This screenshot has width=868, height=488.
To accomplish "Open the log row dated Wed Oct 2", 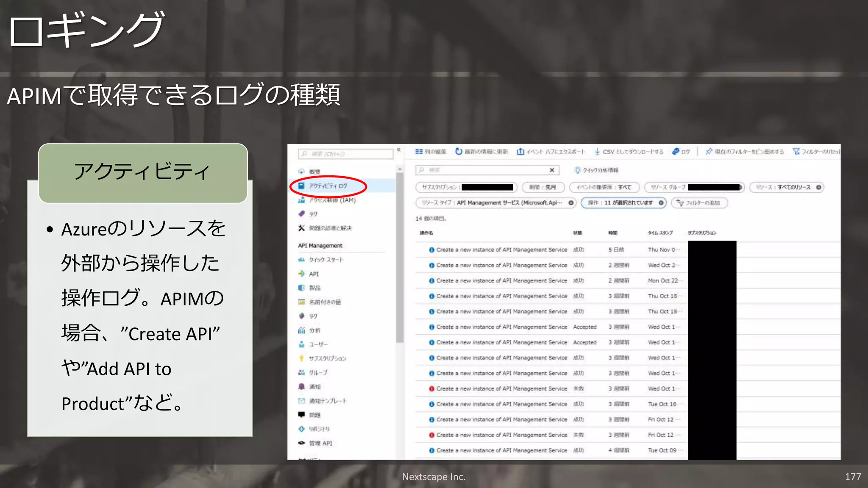I will (627, 265).
